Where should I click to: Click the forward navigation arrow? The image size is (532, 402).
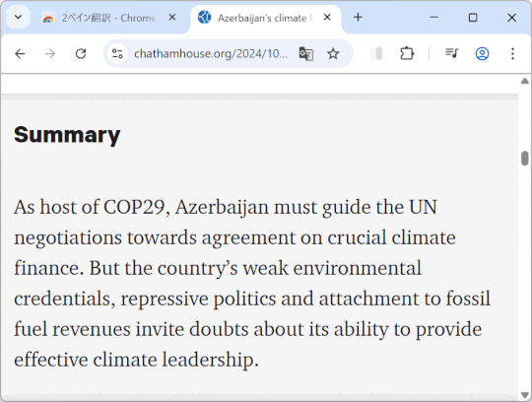coord(50,53)
